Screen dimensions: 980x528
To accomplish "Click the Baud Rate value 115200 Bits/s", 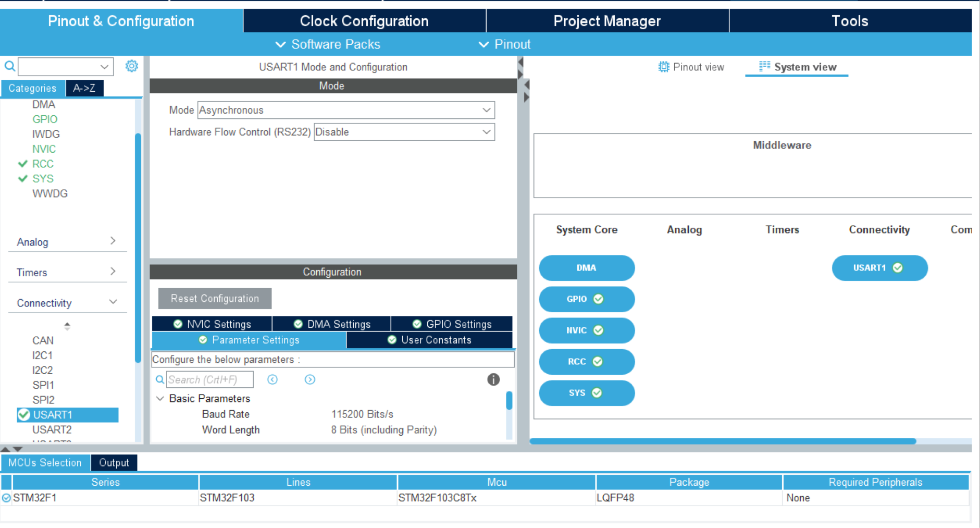I will [362, 414].
